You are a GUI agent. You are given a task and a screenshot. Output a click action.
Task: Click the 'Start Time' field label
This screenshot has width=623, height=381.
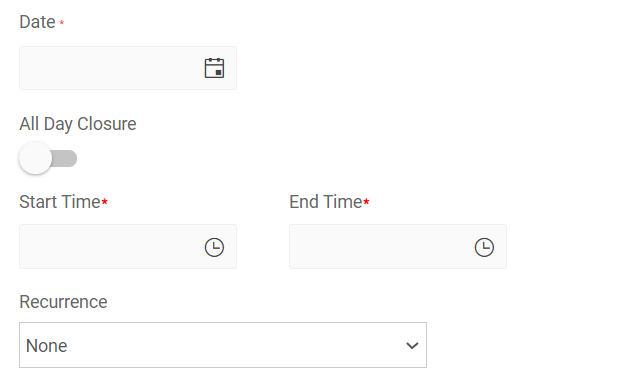point(60,202)
